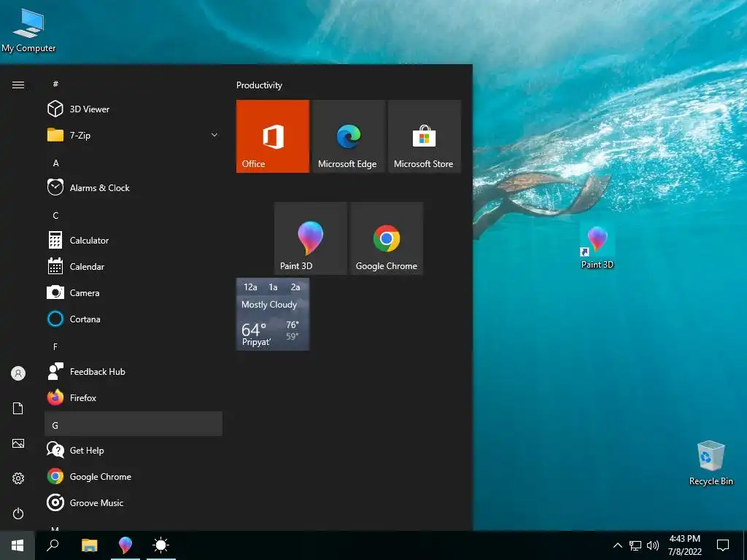Open the Documents shortcut in Start sidebar
Viewport: 747px width, 560px height.
pos(18,408)
